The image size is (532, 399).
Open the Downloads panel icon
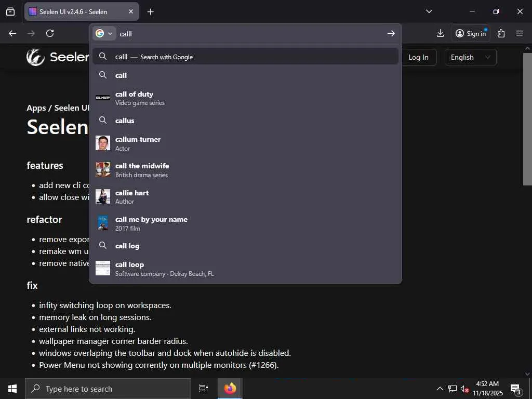[x=440, y=33]
